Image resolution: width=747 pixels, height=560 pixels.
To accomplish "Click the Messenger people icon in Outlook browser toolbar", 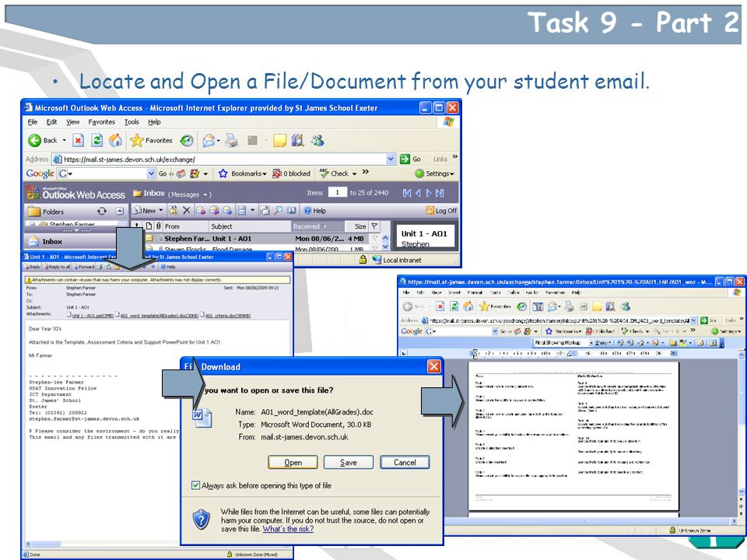I will [317, 141].
